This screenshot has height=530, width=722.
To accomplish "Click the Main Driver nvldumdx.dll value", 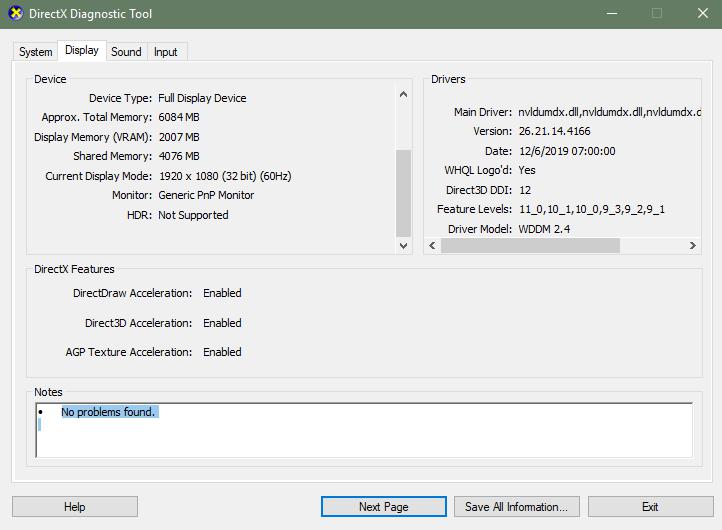I will click(609, 112).
